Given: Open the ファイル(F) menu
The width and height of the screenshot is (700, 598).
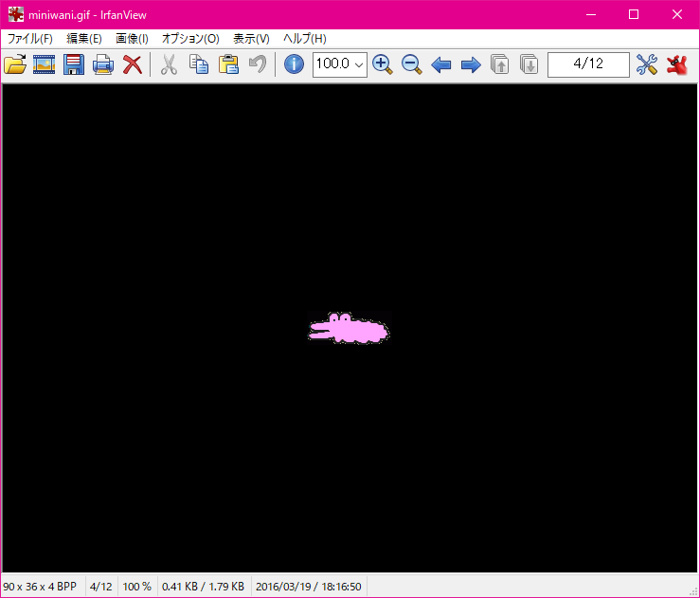Looking at the screenshot, I should (x=30, y=39).
